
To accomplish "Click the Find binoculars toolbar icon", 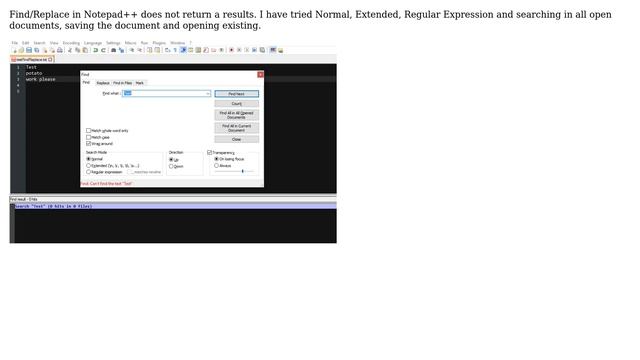I will point(113,50).
